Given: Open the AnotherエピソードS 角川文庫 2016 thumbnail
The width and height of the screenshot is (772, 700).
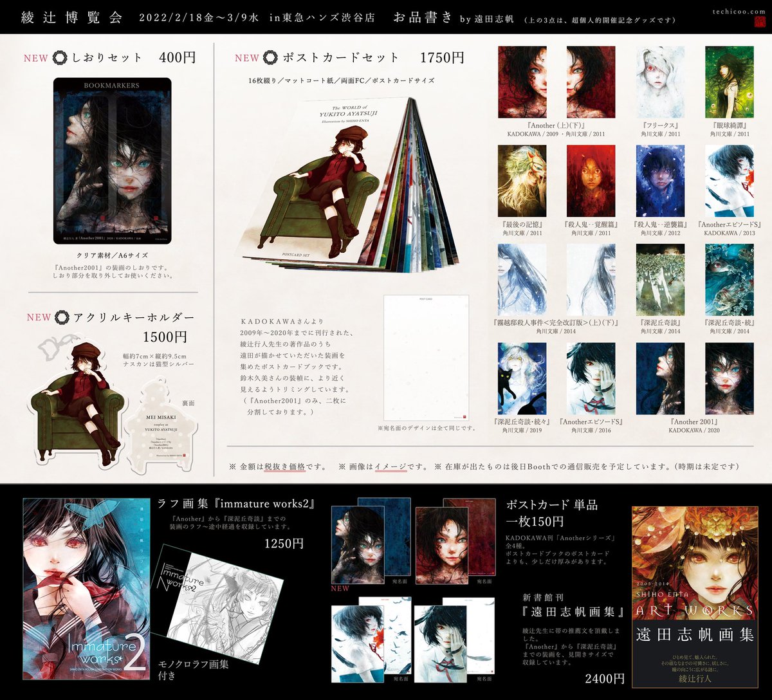Looking at the screenshot, I should pos(591,378).
